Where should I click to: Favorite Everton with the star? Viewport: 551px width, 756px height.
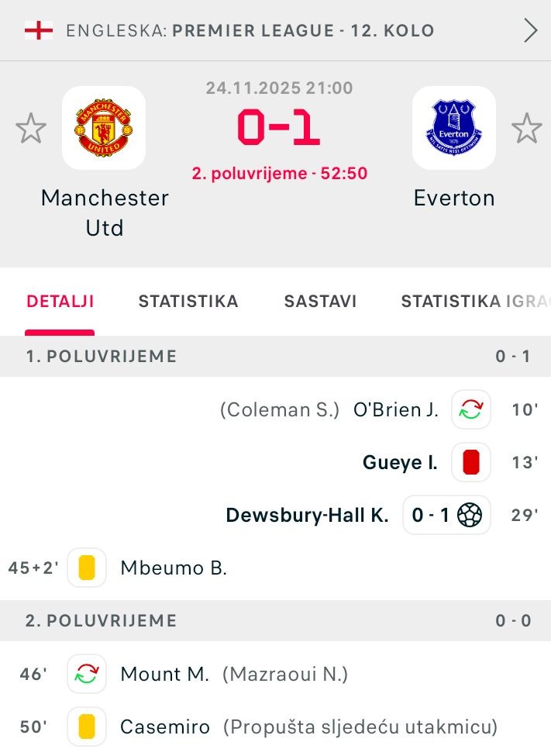coord(527,128)
